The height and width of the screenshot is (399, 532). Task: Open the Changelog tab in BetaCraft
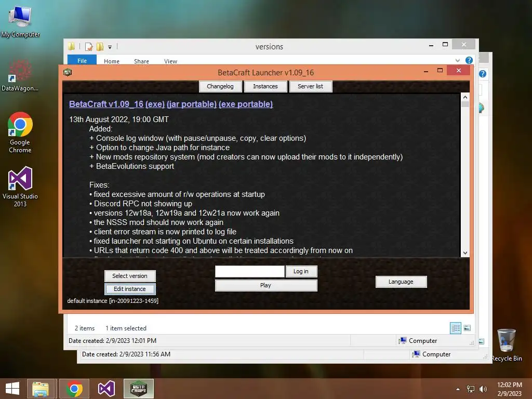pyautogui.click(x=220, y=86)
